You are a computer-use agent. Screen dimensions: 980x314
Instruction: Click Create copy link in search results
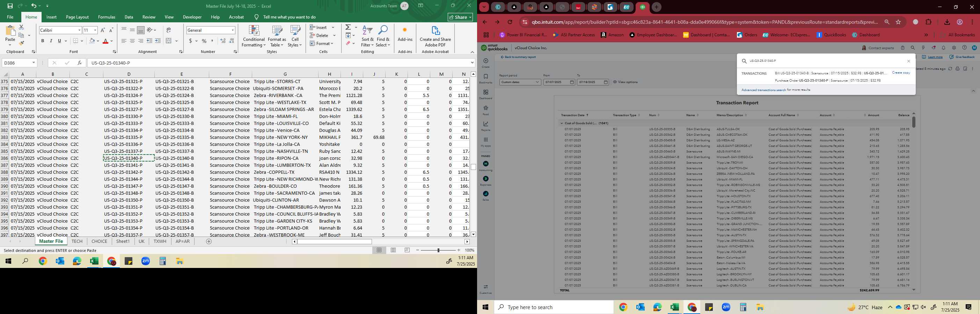pos(901,73)
